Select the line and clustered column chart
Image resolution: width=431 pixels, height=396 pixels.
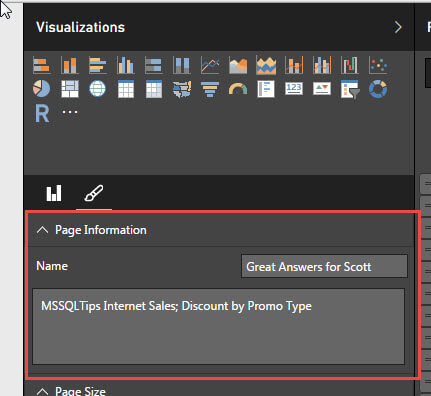[322, 65]
